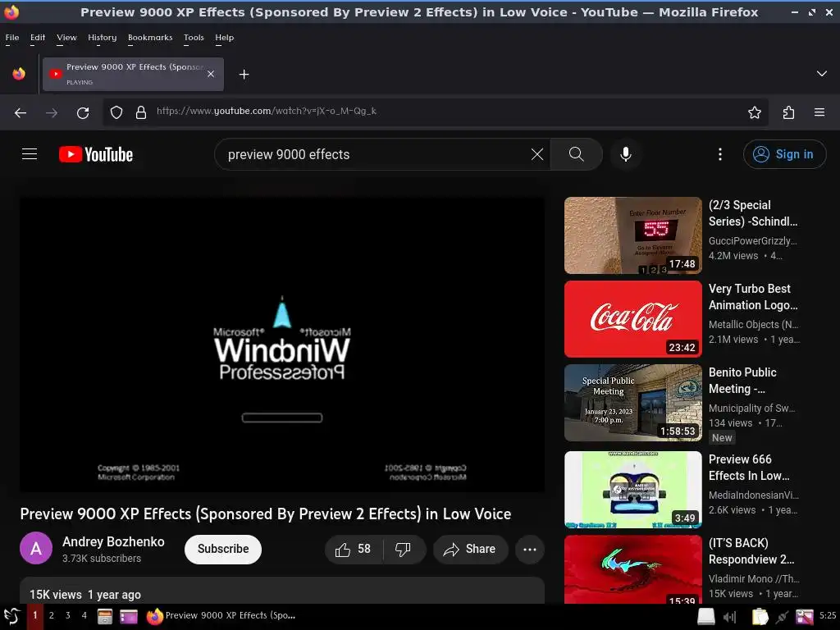Image resolution: width=840 pixels, height=630 pixels.
Task: Open the Bookmarks menu
Action: click(150, 38)
